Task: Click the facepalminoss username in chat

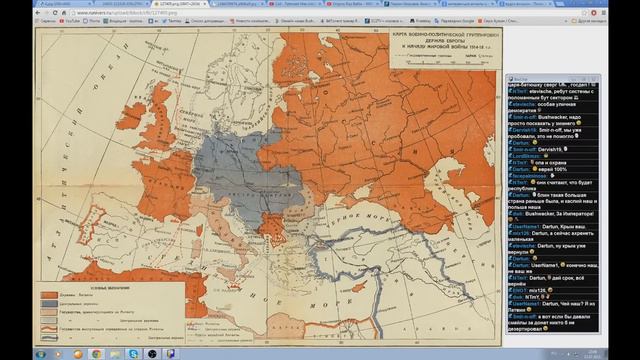Action: 530,176
